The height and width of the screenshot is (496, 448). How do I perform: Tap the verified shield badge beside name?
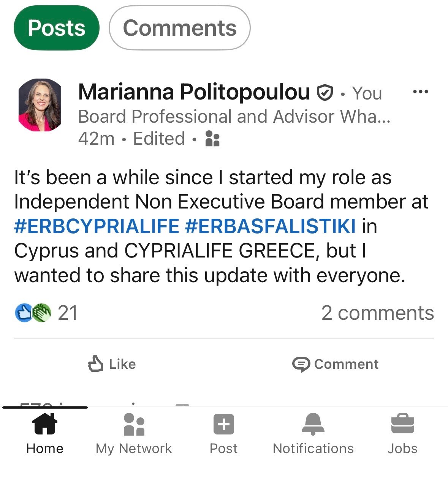click(325, 93)
